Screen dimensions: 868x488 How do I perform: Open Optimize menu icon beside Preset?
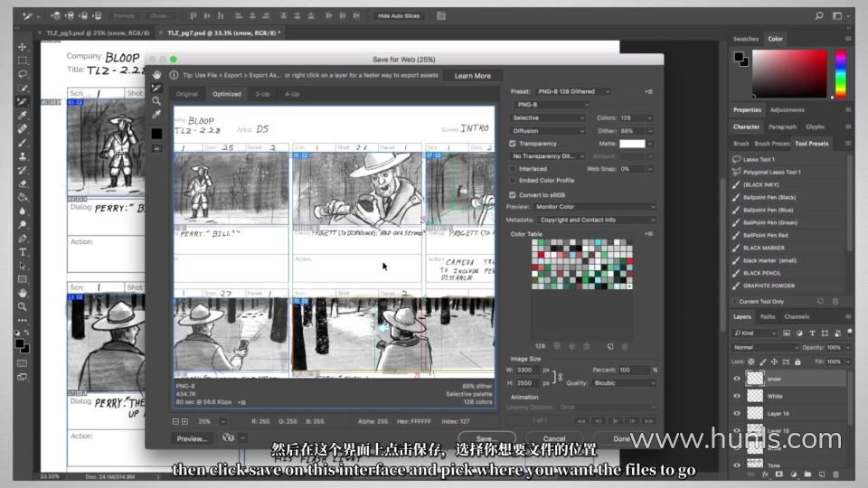click(x=649, y=91)
